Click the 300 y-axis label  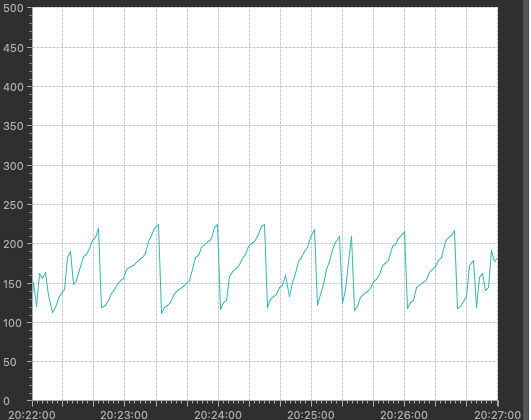[x=13, y=166]
